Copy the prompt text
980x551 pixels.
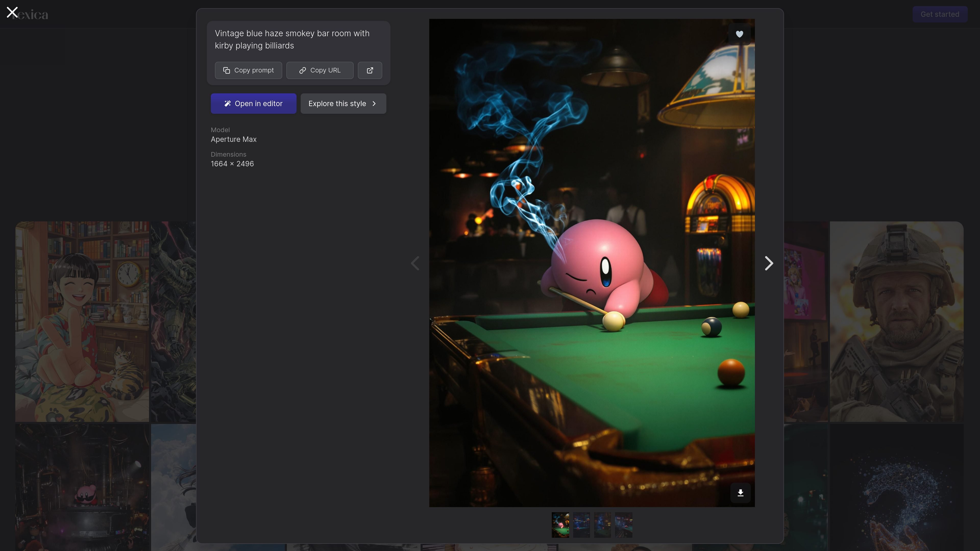point(248,70)
